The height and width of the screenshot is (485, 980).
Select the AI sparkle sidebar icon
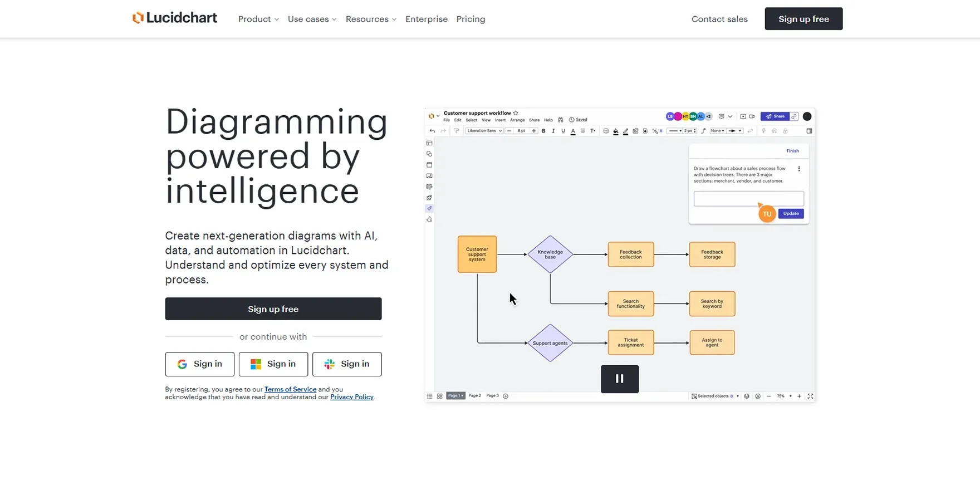429,208
